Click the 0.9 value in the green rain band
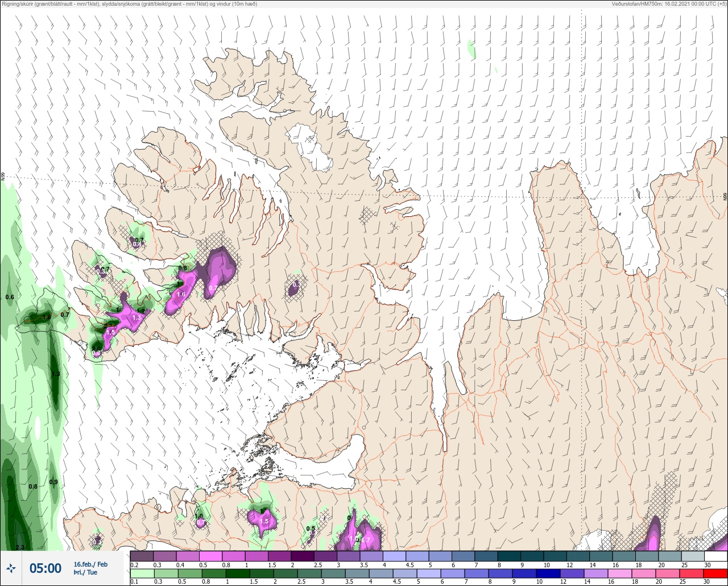This screenshot has height=586, width=728. tap(53, 482)
